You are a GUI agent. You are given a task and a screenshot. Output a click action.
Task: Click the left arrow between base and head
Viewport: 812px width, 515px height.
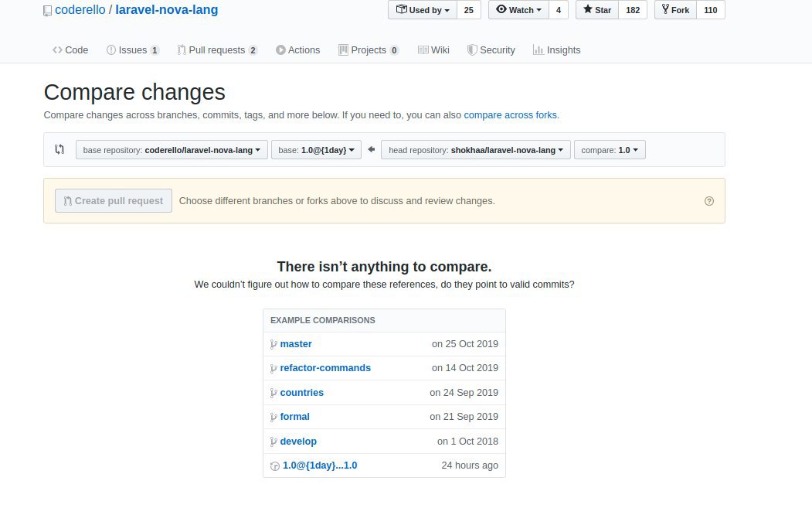point(372,150)
